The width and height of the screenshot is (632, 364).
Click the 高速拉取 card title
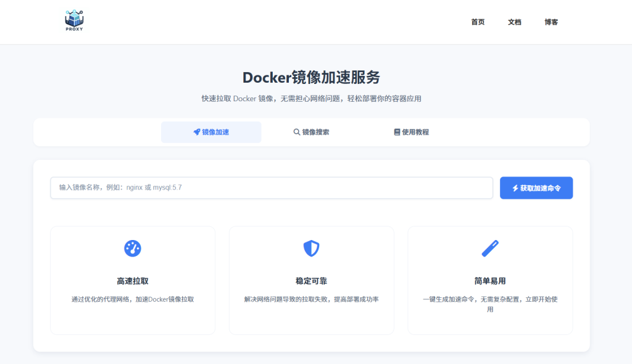point(133,281)
